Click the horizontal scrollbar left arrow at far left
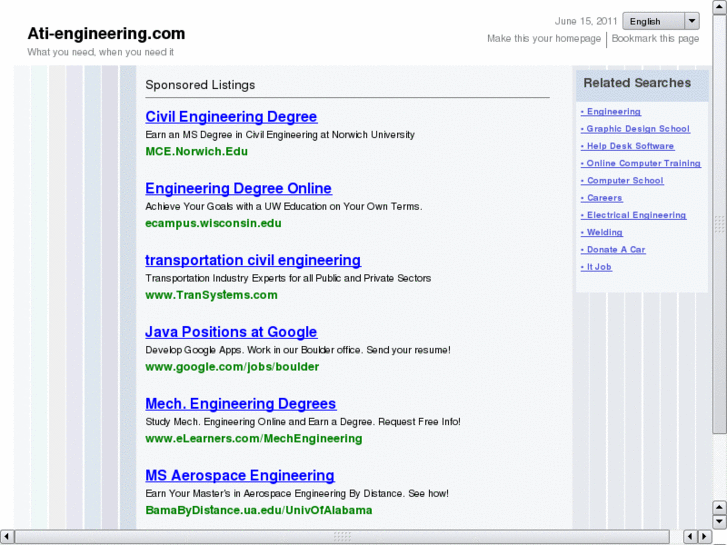Viewport: 727px width, 545px height. 6,537
